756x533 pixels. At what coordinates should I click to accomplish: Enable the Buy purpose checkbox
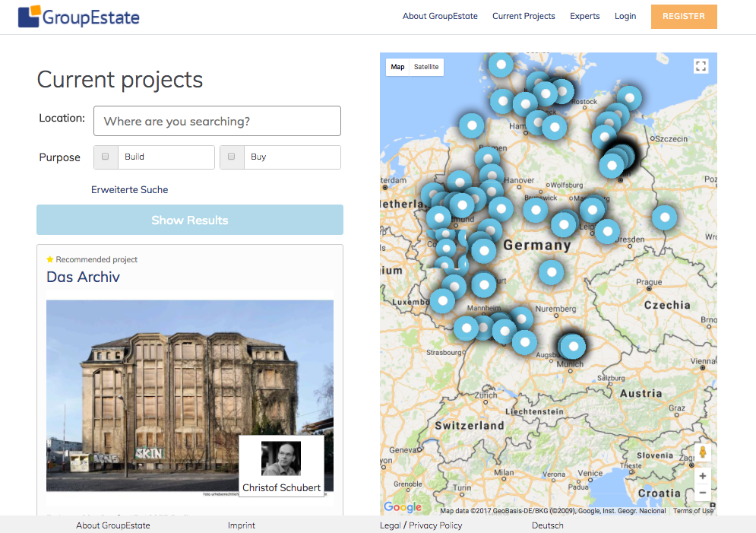click(232, 157)
